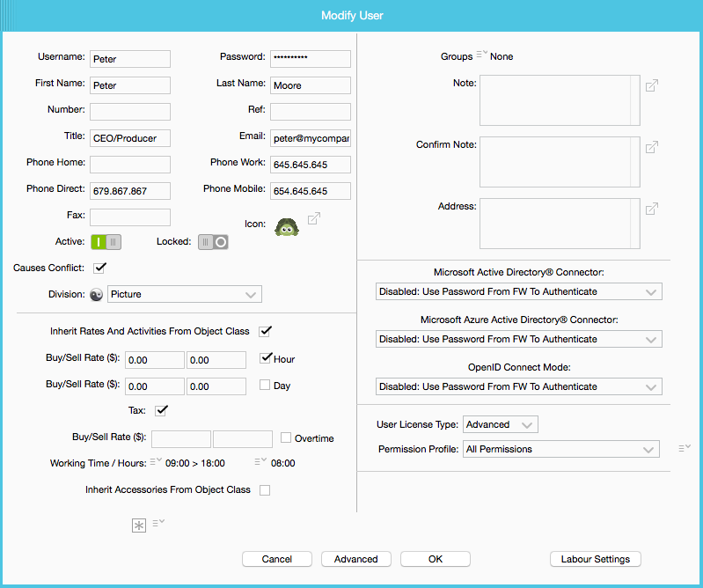Click the Phone Direct field
Screen dimensions: 703x588
point(130,191)
